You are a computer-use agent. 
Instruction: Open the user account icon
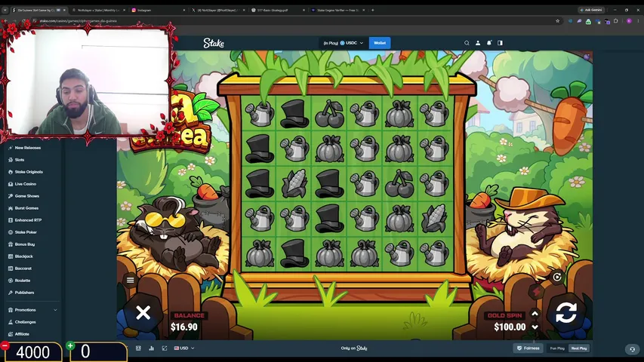point(478,43)
